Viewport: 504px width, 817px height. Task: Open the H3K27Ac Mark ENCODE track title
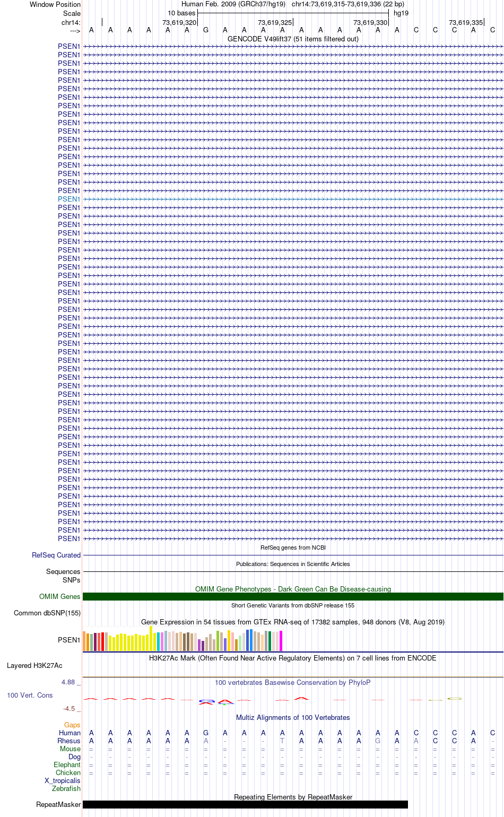[x=293, y=658]
